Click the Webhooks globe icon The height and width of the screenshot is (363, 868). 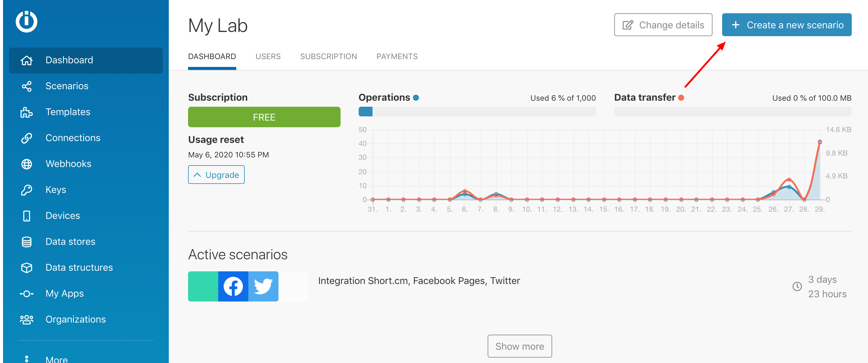(27, 164)
